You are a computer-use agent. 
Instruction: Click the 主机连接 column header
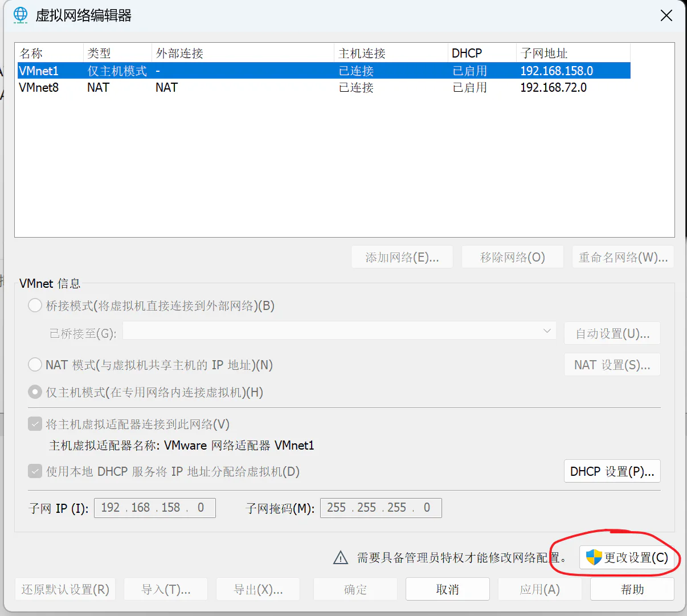(391, 53)
